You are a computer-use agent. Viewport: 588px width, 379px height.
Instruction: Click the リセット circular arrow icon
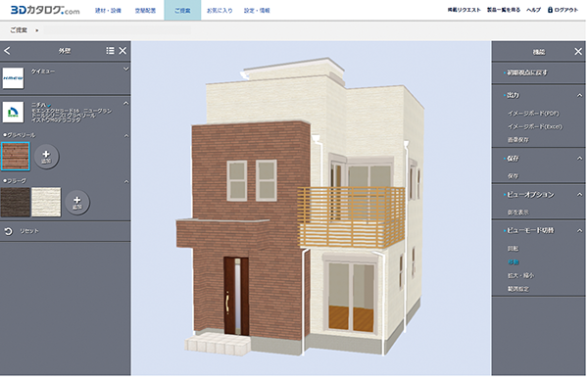8,231
